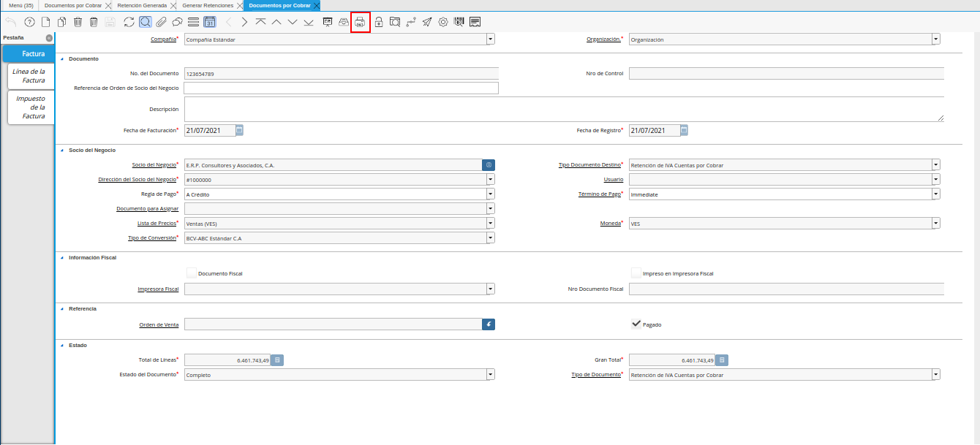The height and width of the screenshot is (445, 980).
Task: Click the Undo changes toolbar icon
Action: point(10,22)
